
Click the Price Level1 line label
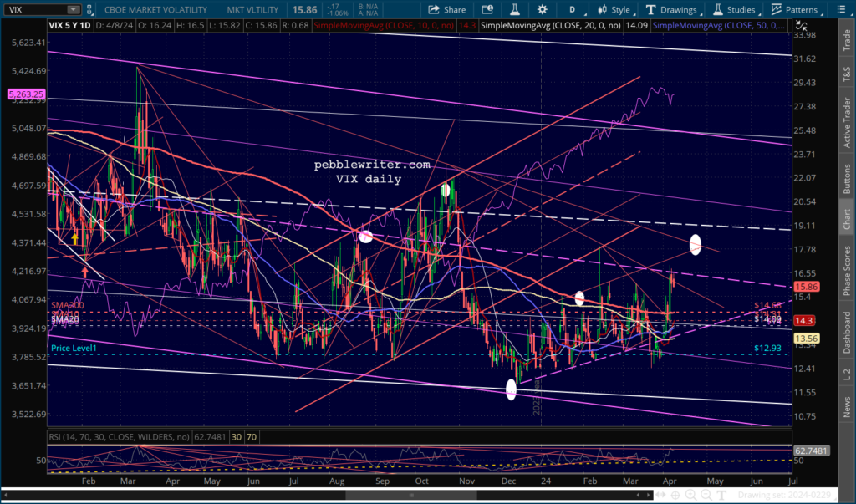click(74, 348)
